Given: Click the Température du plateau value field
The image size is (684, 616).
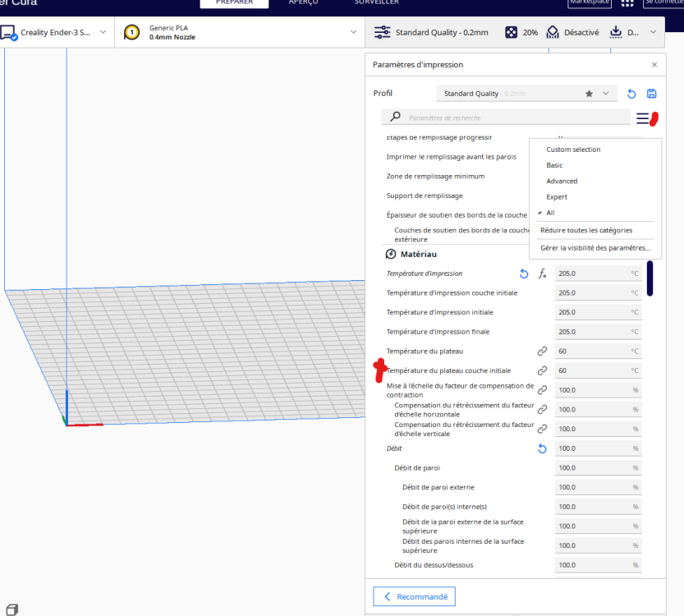Looking at the screenshot, I should tap(598, 352).
